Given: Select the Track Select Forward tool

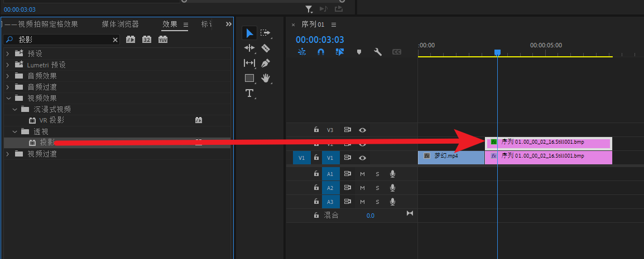Looking at the screenshot, I should point(266,33).
